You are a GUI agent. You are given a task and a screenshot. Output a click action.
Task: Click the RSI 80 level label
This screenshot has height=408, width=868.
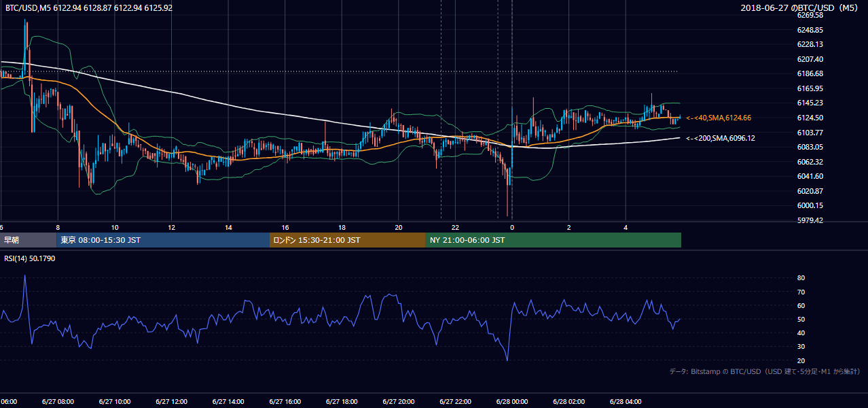click(x=801, y=278)
